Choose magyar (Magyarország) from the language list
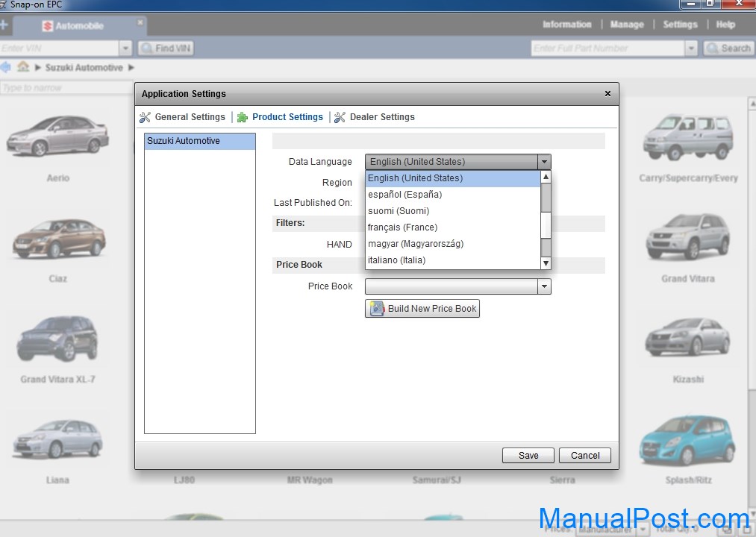The image size is (756, 537). pyautogui.click(x=453, y=244)
